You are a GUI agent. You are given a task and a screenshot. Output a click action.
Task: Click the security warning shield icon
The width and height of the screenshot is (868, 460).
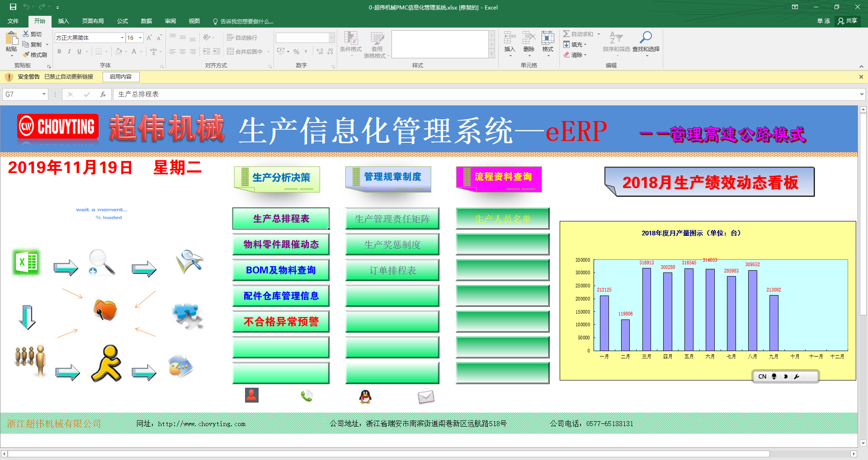click(x=9, y=77)
